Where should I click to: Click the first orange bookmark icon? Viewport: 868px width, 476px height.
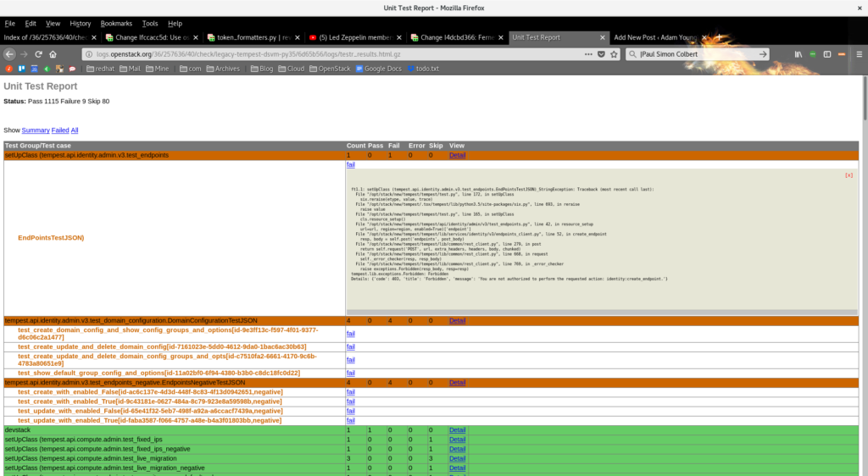click(8, 69)
